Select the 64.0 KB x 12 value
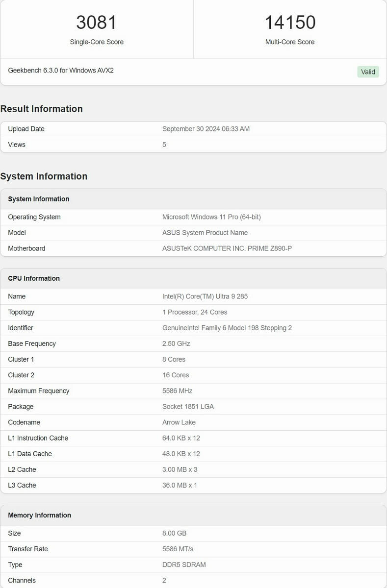 [181, 438]
